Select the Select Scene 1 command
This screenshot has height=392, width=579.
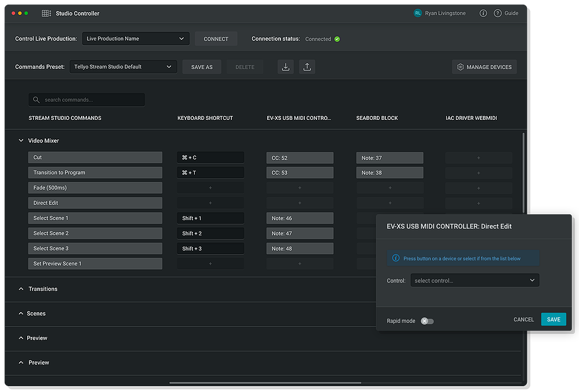click(x=95, y=218)
